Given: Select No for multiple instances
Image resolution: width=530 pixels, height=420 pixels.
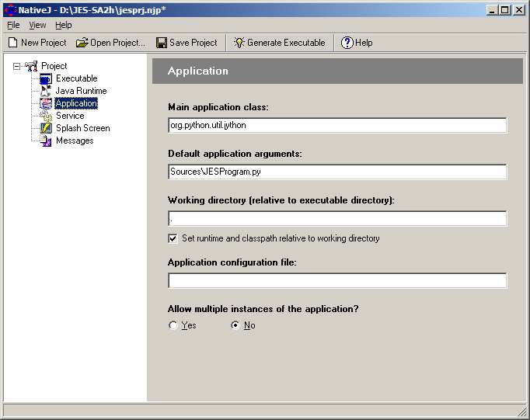Looking at the screenshot, I should [235, 325].
